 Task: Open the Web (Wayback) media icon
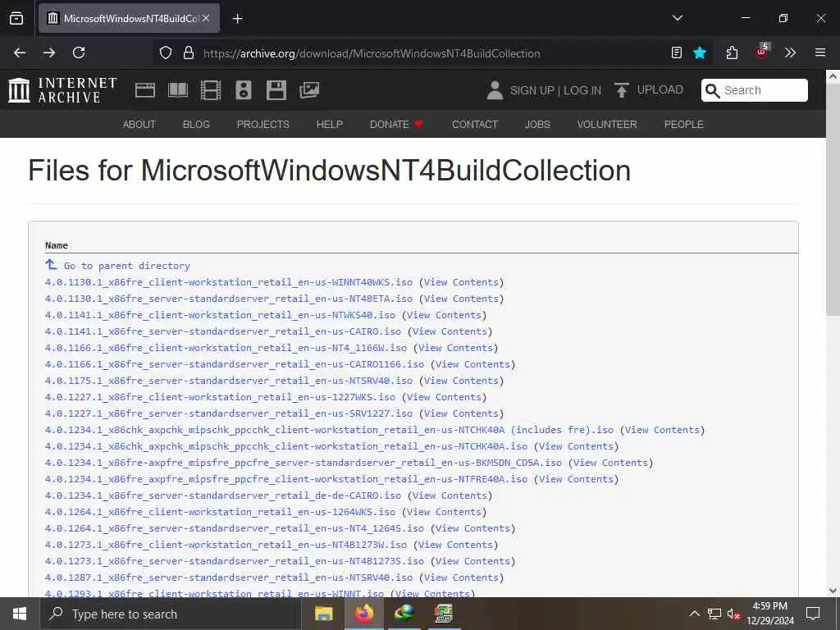pos(144,90)
